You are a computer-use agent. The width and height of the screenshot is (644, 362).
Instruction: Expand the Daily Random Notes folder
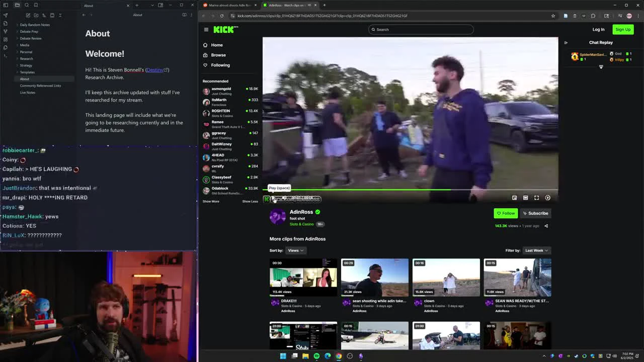click(x=35, y=25)
